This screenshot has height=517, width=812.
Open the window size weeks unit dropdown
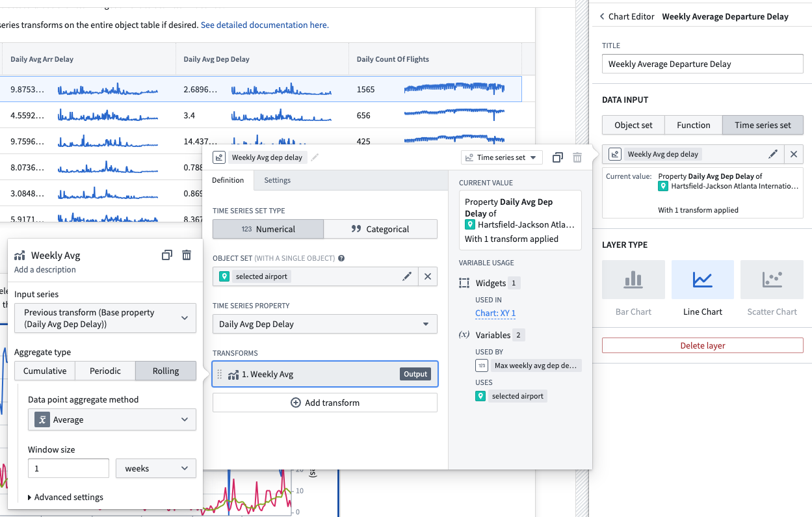coord(156,468)
